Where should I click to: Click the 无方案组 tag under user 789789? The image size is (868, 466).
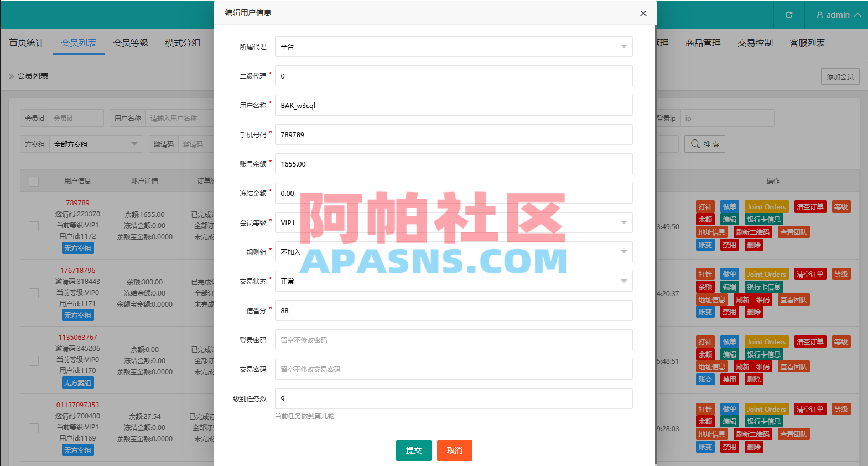click(x=78, y=248)
